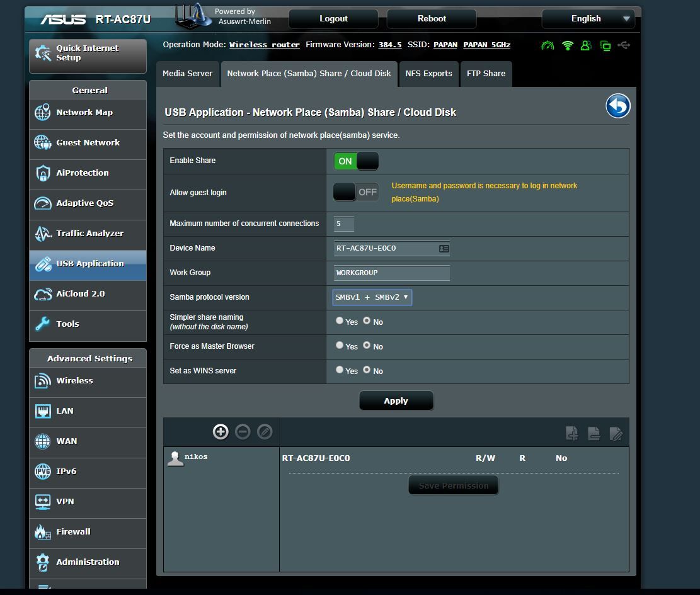Select Yes for Set as WINS server

[x=340, y=370]
